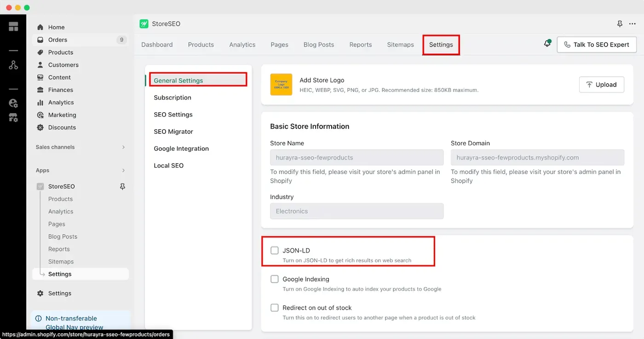Click the Customers person icon

(x=40, y=65)
